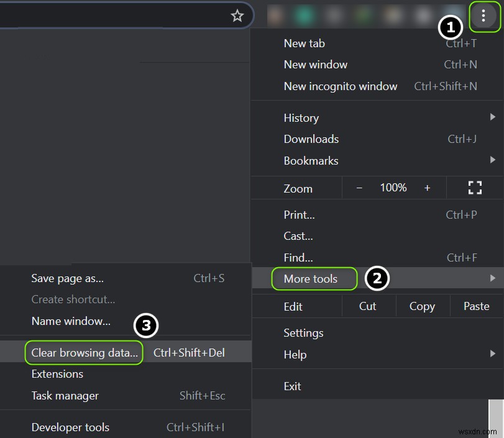
Task: Choose Exit to close Chrome
Action: [x=377, y=386]
